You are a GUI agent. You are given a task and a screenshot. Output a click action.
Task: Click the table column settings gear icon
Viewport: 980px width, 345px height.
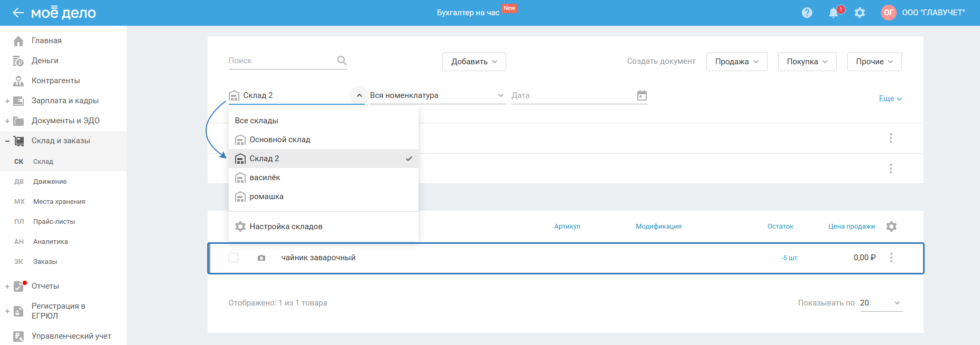point(891,226)
